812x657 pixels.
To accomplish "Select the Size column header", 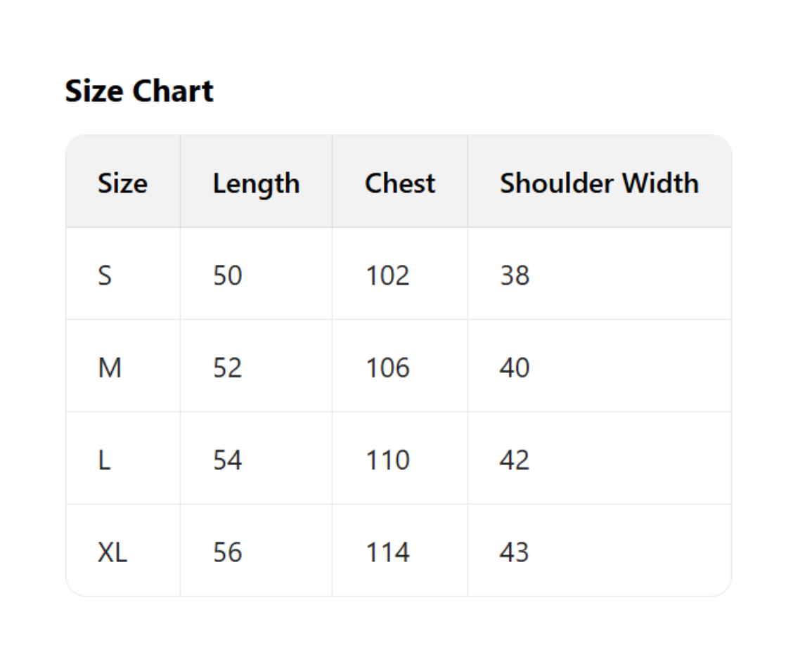I will click(122, 183).
